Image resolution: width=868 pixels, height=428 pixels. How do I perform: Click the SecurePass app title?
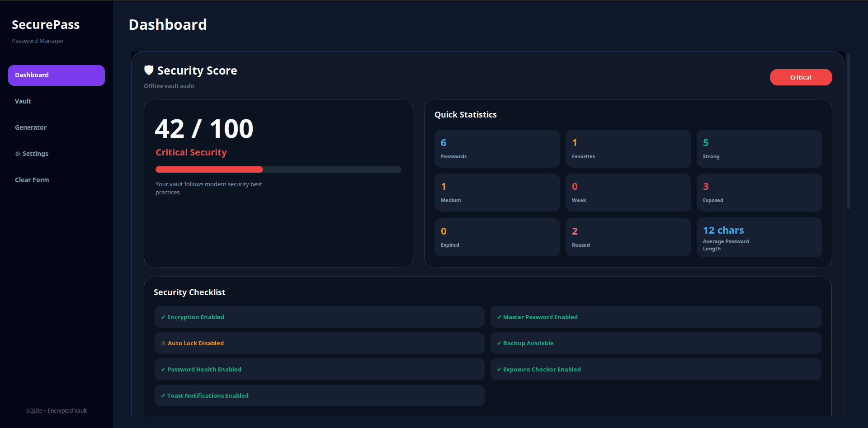pyautogui.click(x=46, y=25)
